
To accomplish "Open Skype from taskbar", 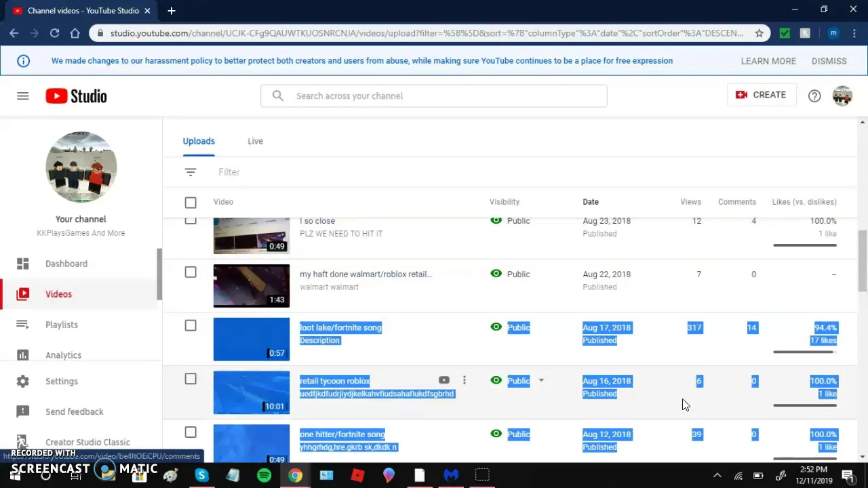I will (x=201, y=475).
